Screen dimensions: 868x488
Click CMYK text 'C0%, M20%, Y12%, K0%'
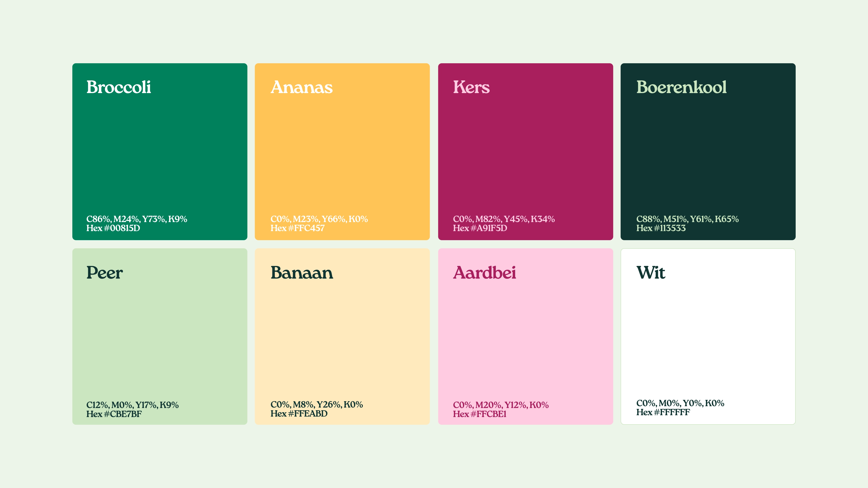coord(501,405)
